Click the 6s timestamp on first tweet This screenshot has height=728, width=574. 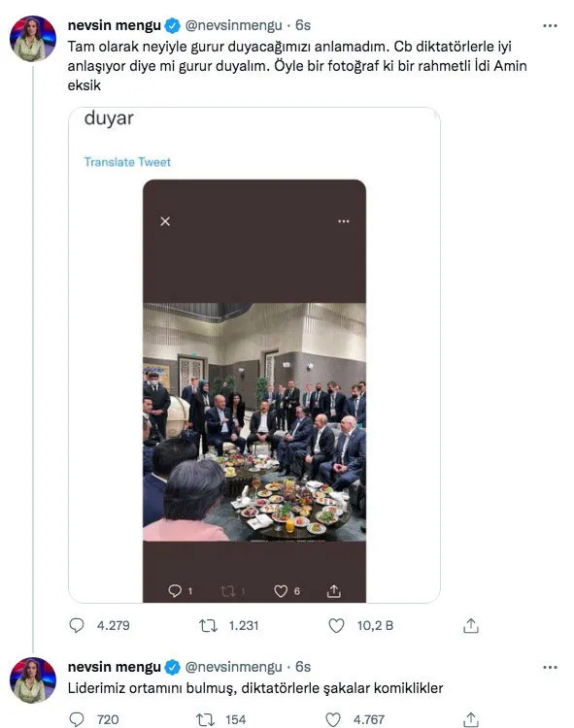coord(303,25)
